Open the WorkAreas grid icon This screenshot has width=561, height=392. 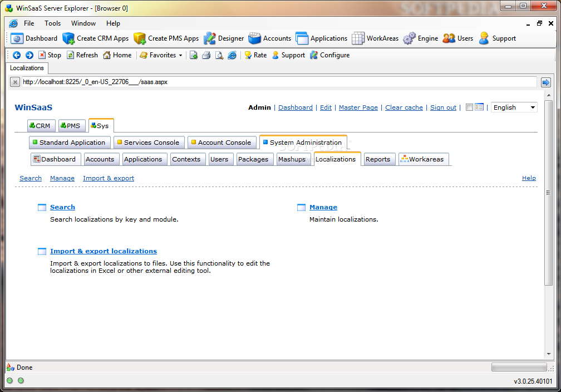coord(358,38)
